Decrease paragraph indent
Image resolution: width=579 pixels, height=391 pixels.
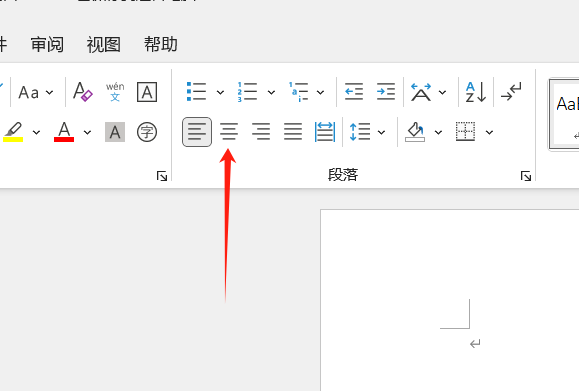point(354,92)
